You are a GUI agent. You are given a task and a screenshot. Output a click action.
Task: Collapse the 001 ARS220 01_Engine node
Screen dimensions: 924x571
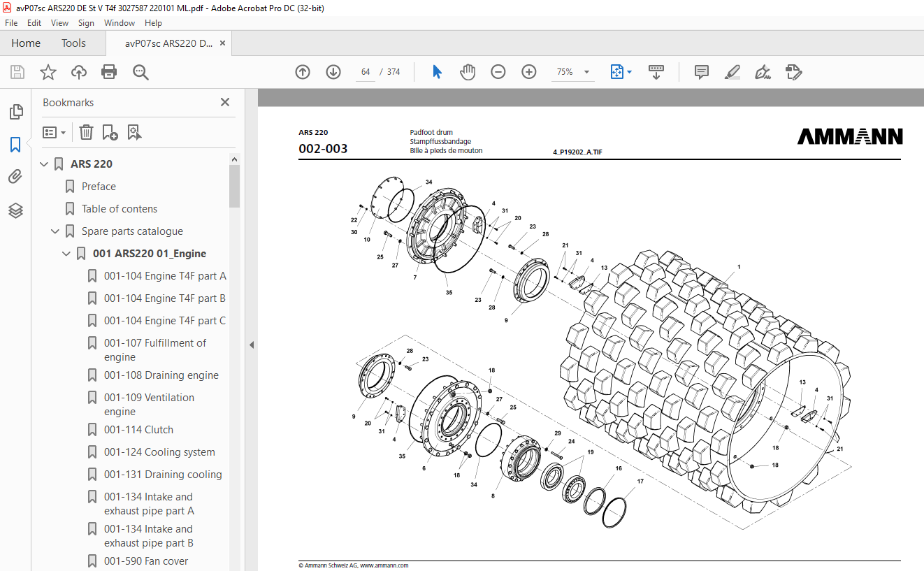click(66, 254)
